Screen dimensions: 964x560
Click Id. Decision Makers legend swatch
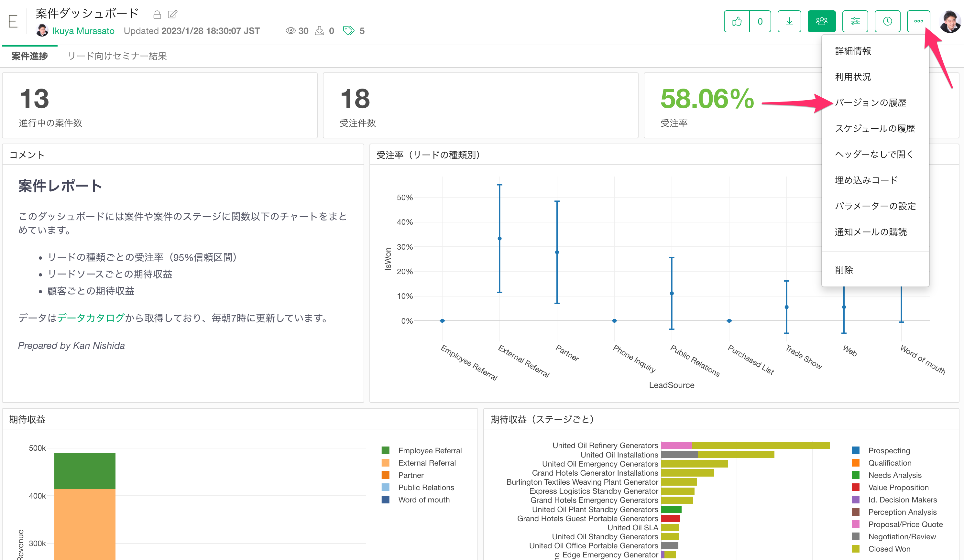tap(856, 500)
